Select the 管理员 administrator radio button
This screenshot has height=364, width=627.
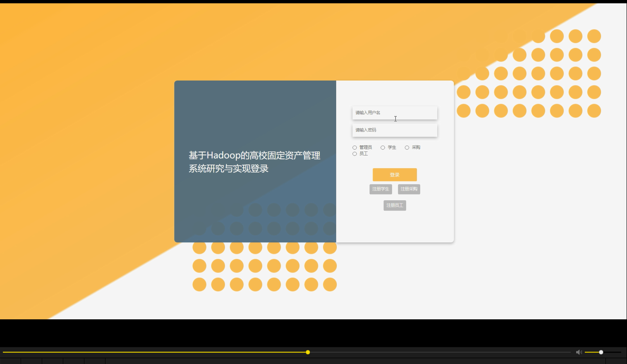354,147
